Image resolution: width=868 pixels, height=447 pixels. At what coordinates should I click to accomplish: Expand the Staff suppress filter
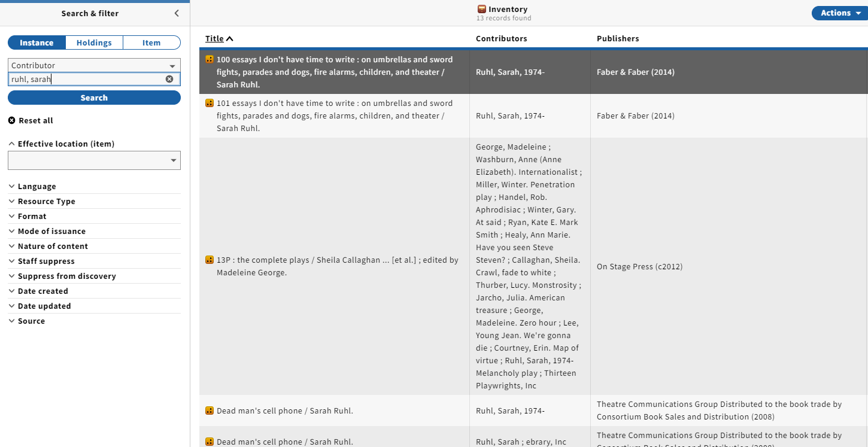(42, 261)
